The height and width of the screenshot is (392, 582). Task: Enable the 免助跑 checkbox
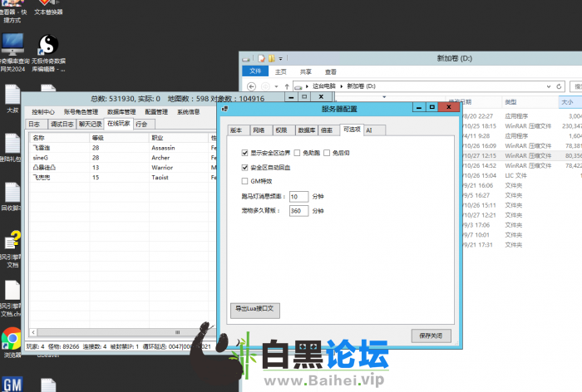point(297,154)
